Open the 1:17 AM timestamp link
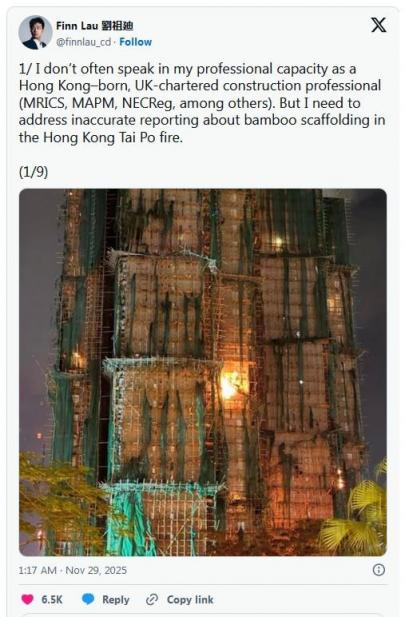Viewport: 405px width, 617px height. click(x=38, y=570)
